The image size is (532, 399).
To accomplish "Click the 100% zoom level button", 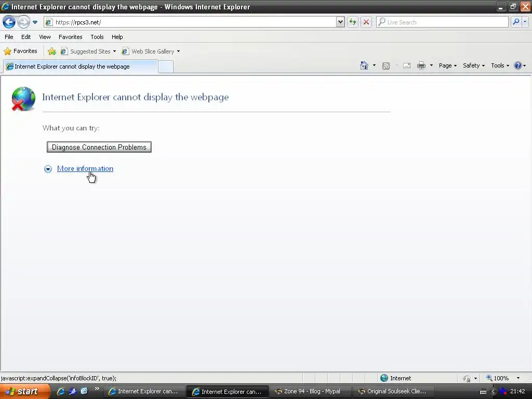I will [x=498, y=378].
